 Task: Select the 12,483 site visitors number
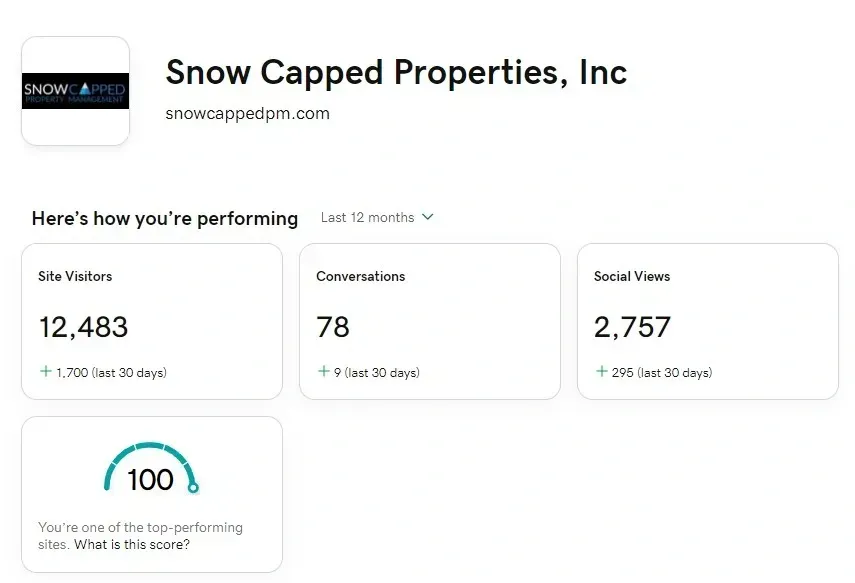click(x=83, y=327)
